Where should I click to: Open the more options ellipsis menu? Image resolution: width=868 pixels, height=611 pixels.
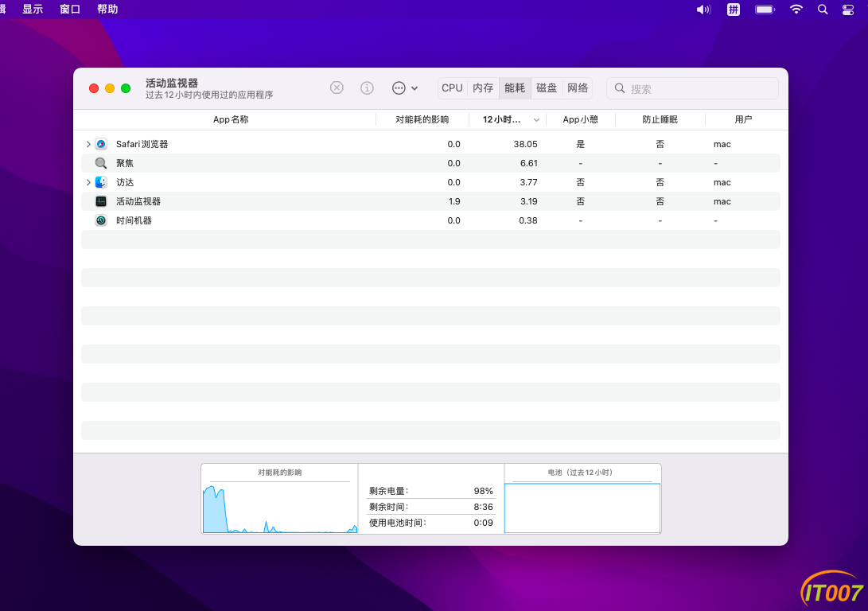coord(405,88)
